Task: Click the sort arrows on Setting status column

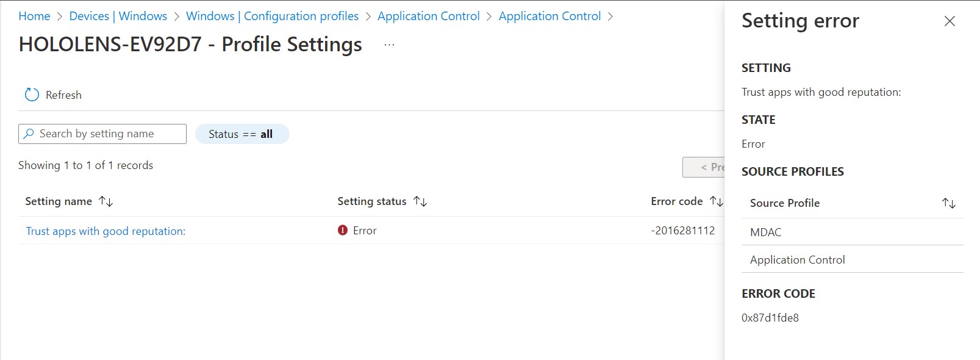Action: (x=420, y=201)
